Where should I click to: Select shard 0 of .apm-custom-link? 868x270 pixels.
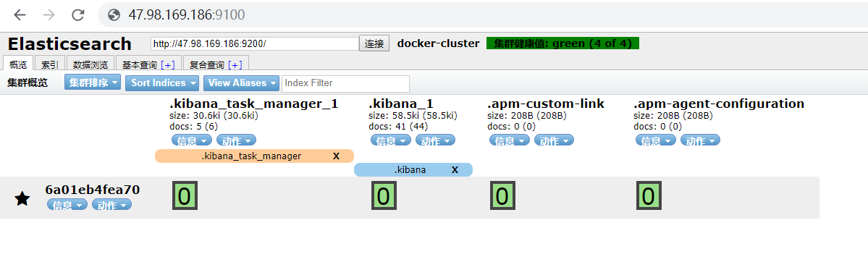(x=502, y=196)
